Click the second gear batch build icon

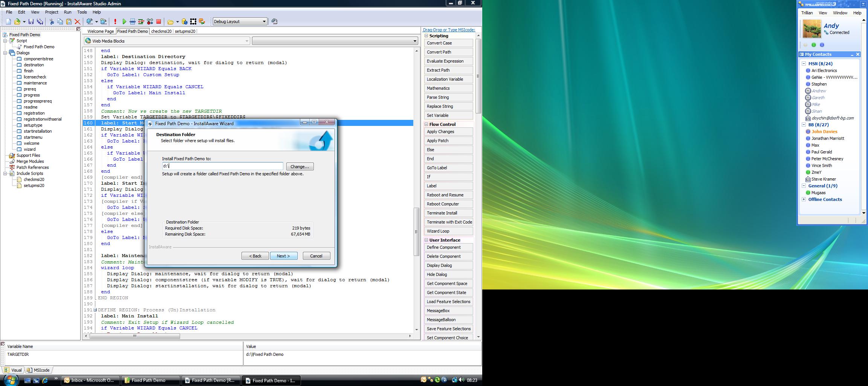point(104,21)
